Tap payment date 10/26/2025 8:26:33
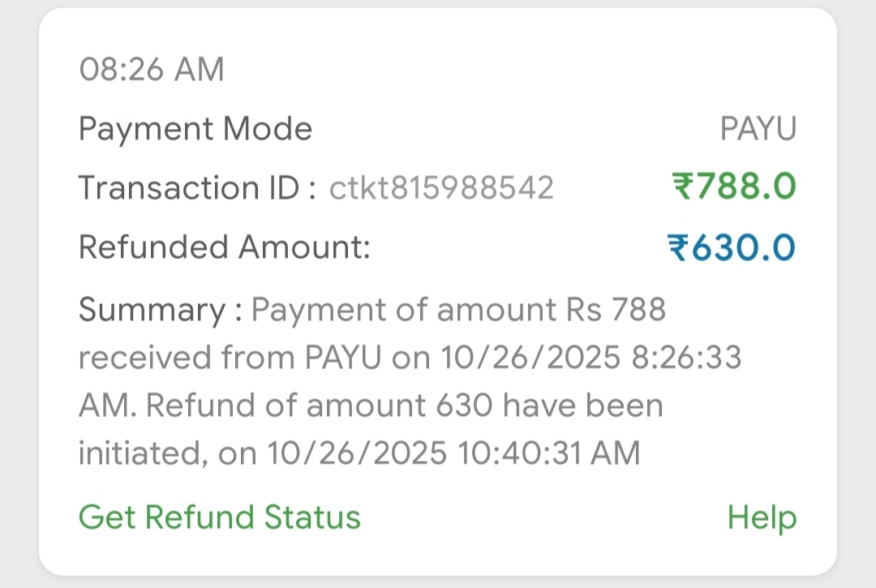Screen dimensions: 876x588 point(590,358)
